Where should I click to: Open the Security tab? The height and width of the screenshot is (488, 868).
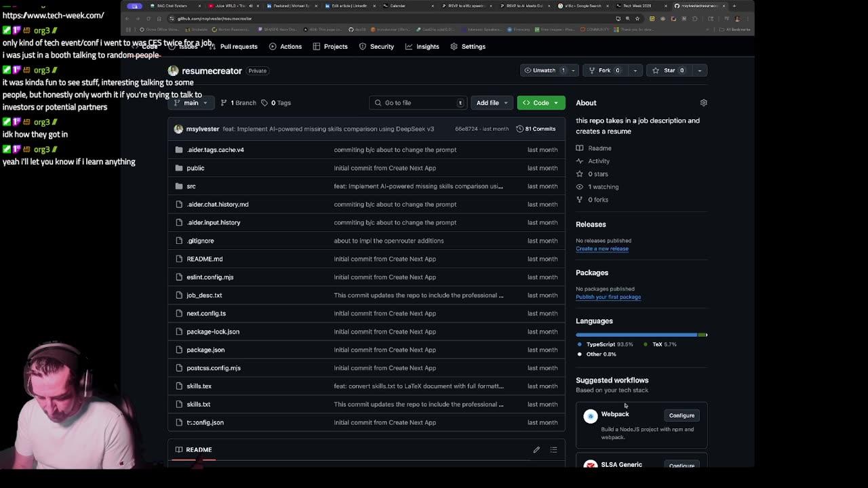376,47
